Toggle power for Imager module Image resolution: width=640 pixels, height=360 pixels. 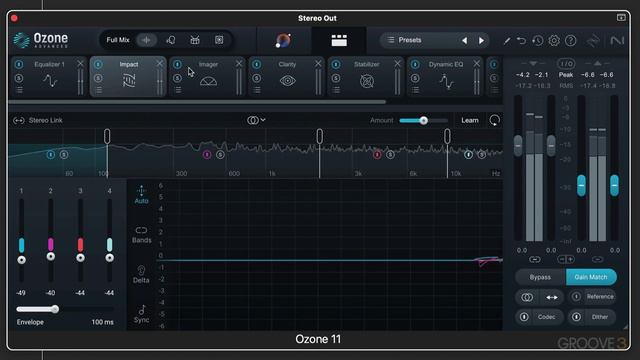177,64
